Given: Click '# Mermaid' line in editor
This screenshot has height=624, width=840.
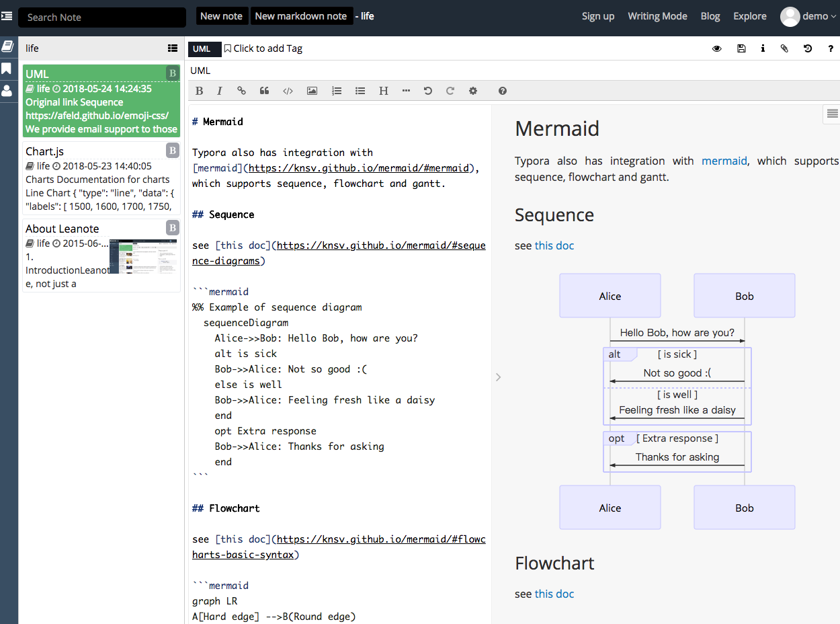Looking at the screenshot, I should (218, 122).
